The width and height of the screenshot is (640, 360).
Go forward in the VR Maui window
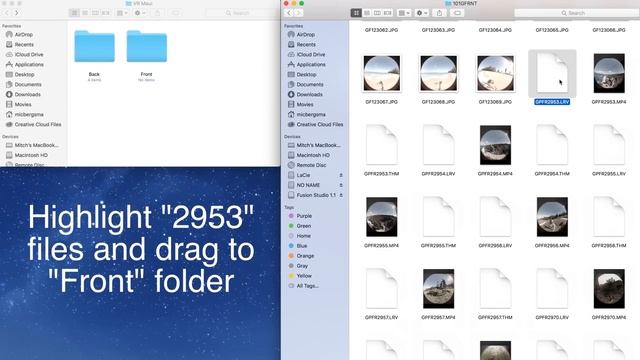[16, 13]
